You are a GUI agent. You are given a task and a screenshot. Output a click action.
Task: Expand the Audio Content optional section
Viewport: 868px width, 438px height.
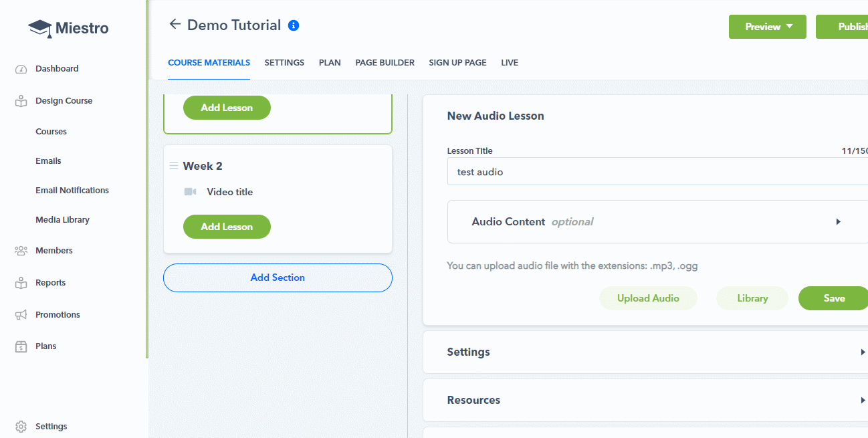[x=657, y=221]
